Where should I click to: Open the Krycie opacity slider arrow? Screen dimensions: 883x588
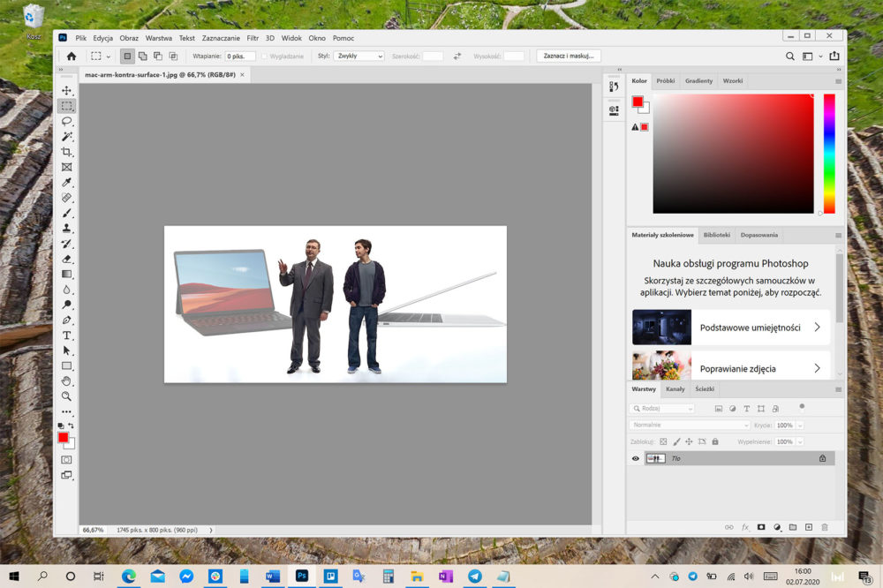click(800, 426)
